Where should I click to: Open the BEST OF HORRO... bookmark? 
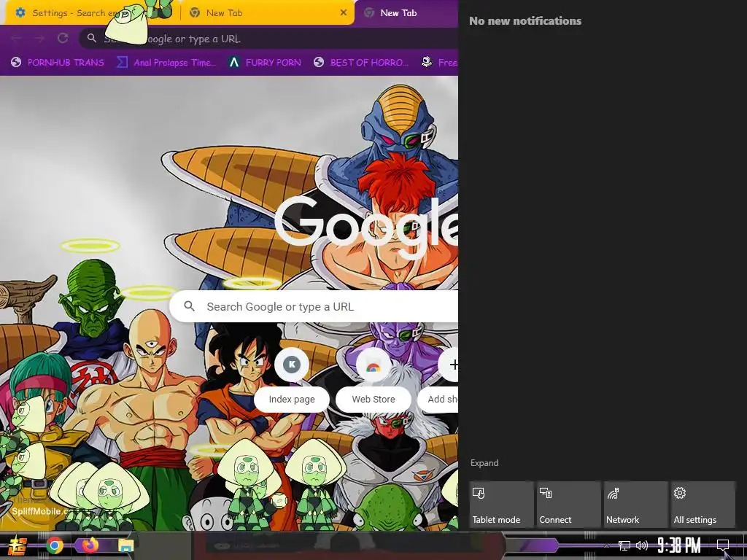tap(361, 63)
